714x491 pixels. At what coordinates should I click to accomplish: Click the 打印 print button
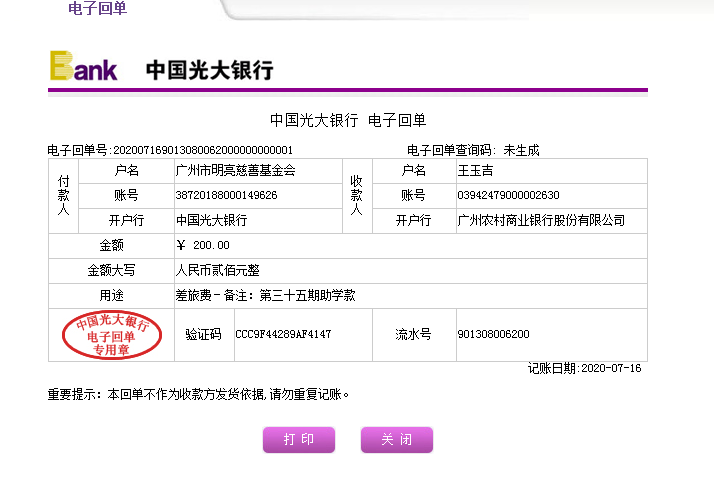(x=299, y=440)
